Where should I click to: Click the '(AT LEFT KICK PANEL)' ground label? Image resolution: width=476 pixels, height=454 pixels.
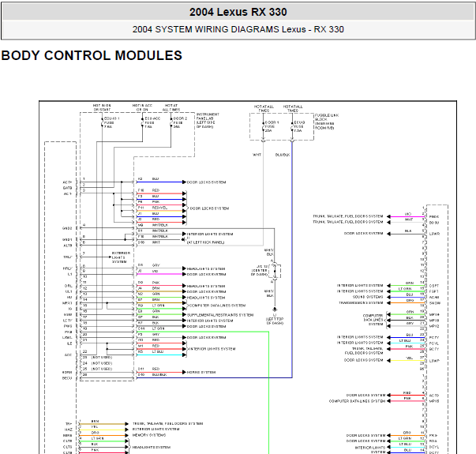tap(205, 242)
